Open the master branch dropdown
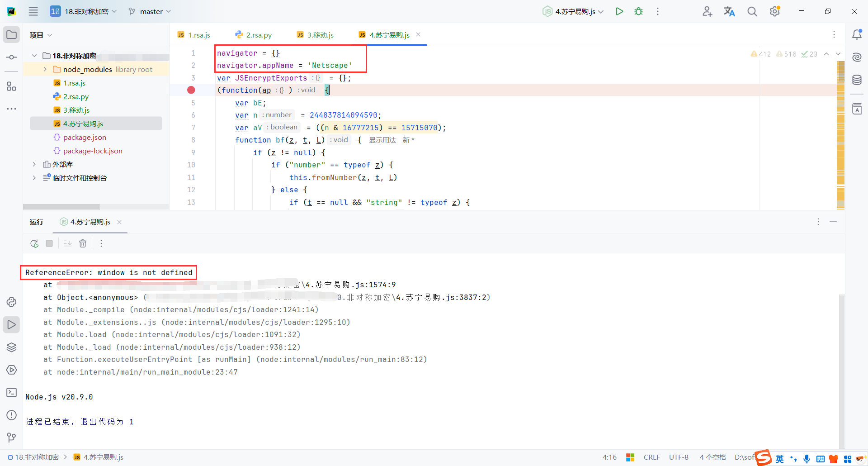This screenshot has height=466, width=868. pyautogui.click(x=150, y=11)
